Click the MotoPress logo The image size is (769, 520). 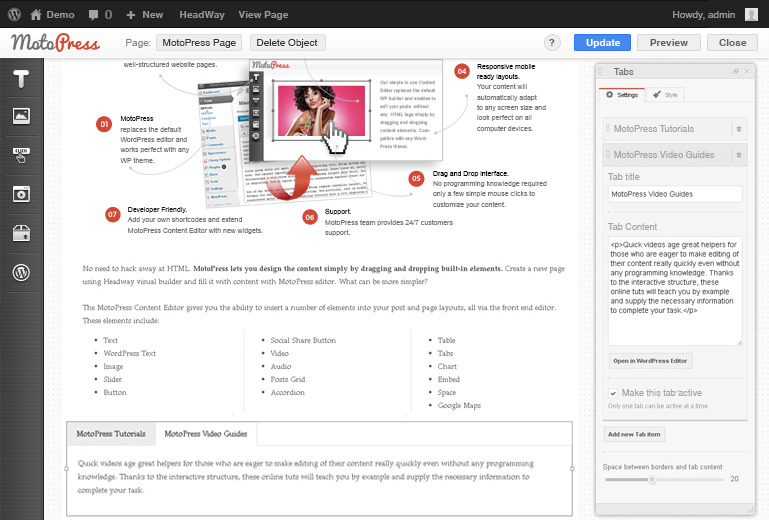point(55,43)
